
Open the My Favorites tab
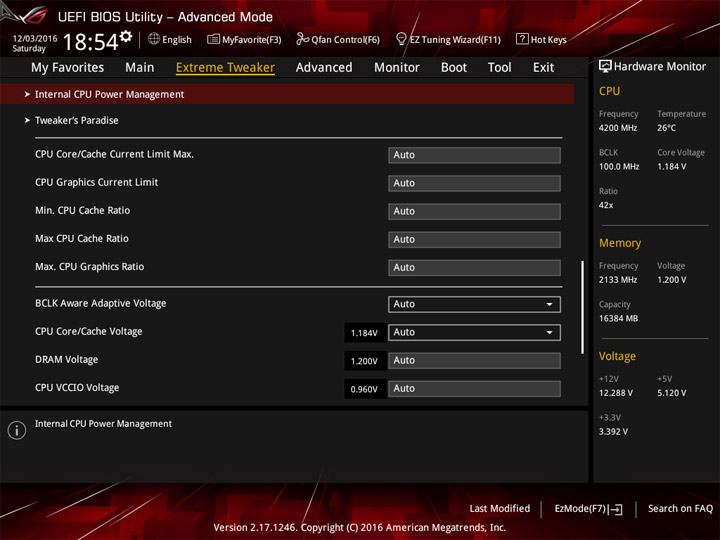[x=68, y=68]
